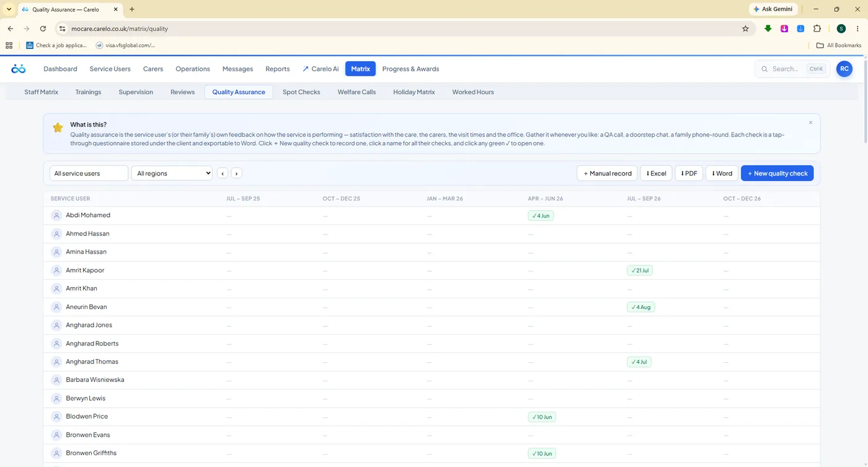The image size is (868, 467).
Task: Go to the Carers section
Action: 153,69
